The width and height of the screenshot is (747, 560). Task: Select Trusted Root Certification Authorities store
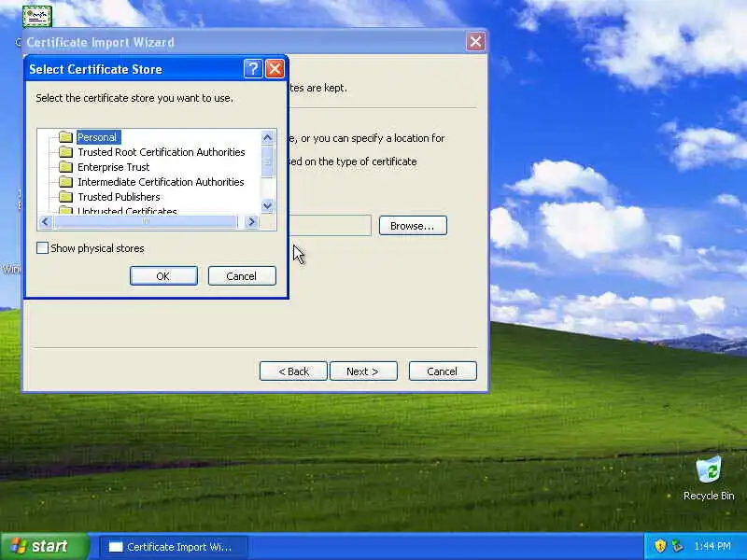(161, 152)
